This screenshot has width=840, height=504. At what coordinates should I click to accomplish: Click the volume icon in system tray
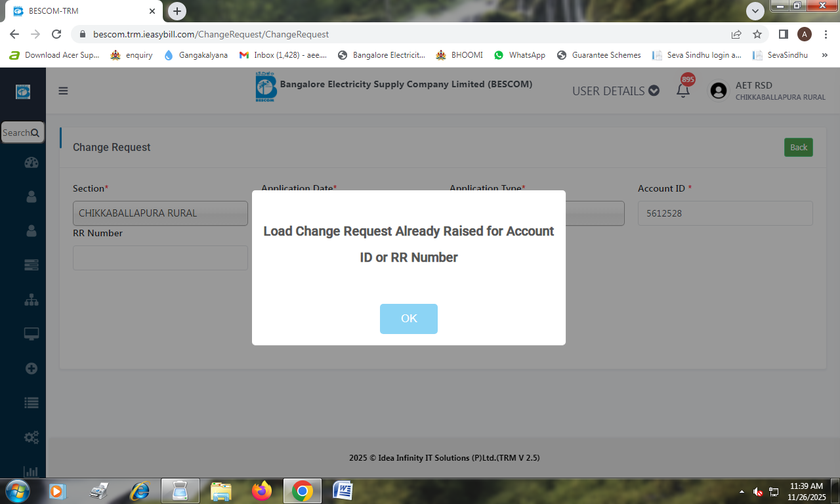(x=758, y=491)
